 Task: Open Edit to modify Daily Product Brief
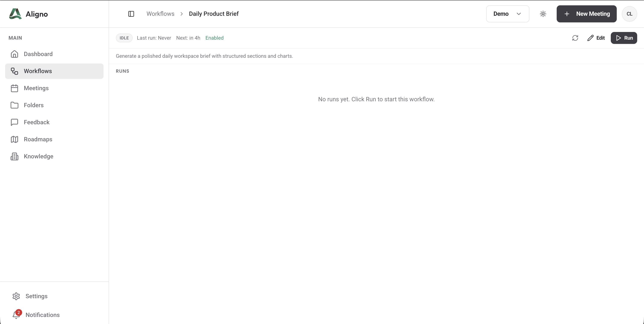(x=596, y=38)
